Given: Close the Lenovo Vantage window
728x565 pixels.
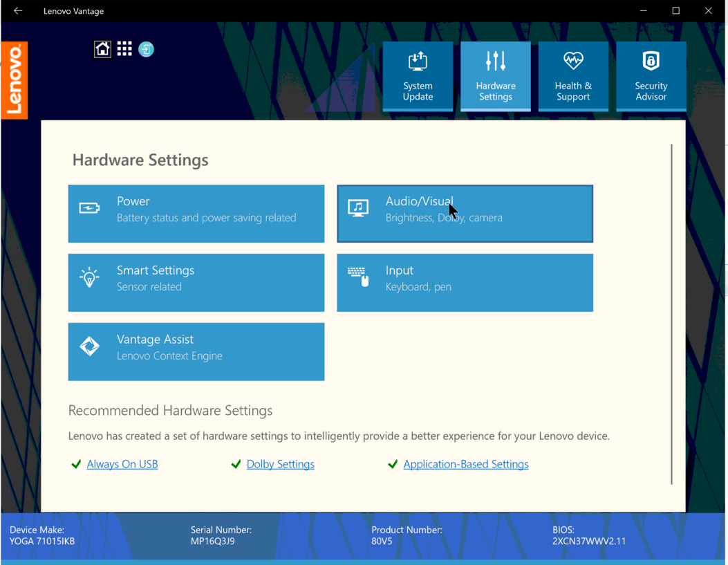Looking at the screenshot, I should pos(709,10).
